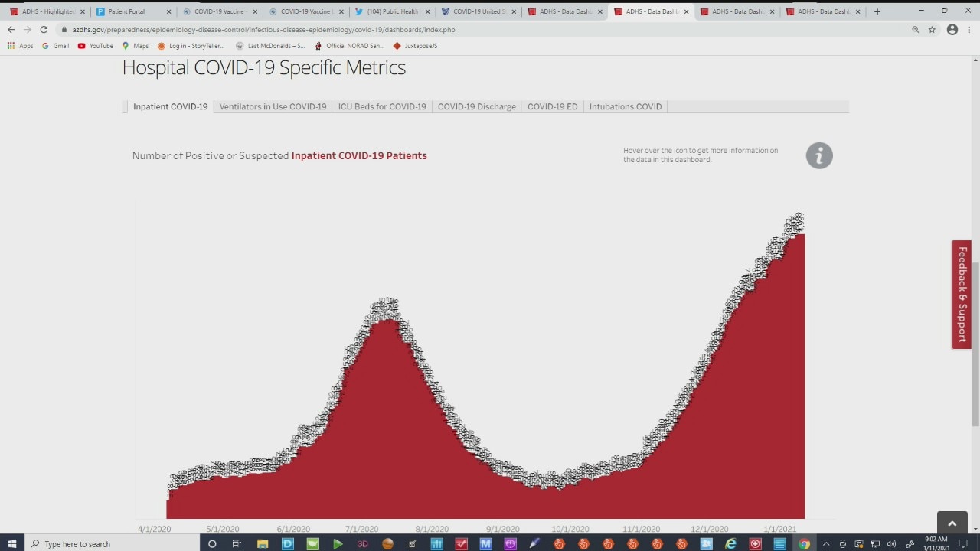The image size is (980, 551).
Task: Open the Gmail bookmark
Action: coord(55,46)
